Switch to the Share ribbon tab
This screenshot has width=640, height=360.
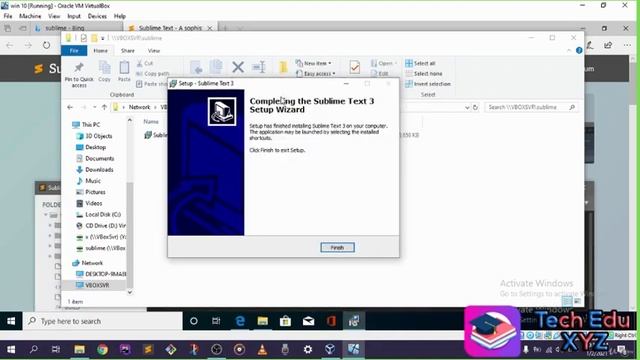[127, 51]
